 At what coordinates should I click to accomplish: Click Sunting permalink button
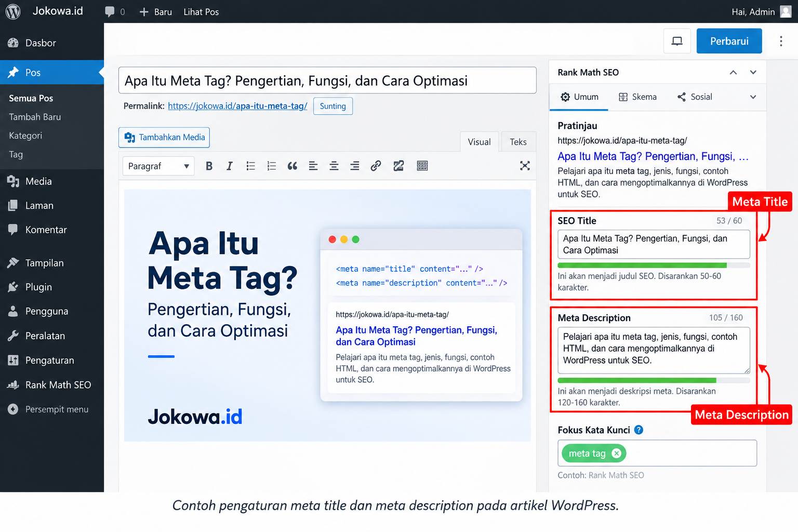pyautogui.click(x=332, y=106)
